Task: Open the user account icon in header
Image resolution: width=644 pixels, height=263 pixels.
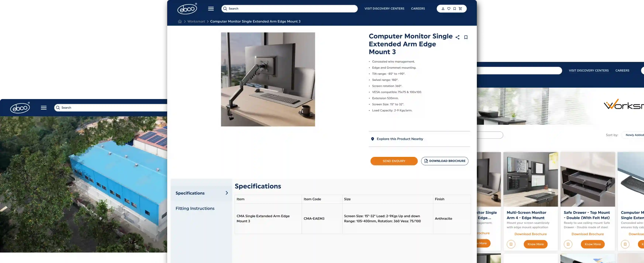Action: click(x=443, y=8)
